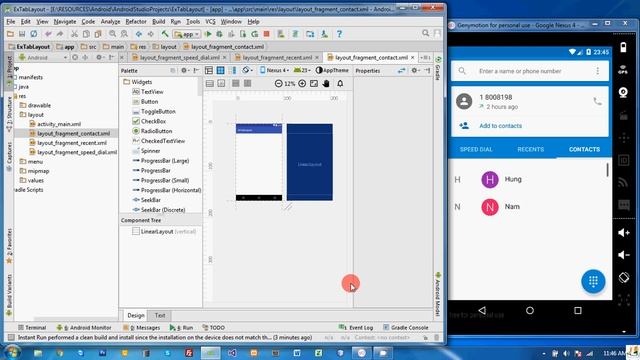Click the Synchronize refresh toolbar icon
This screenshot has width=640, height=360.
34,34
